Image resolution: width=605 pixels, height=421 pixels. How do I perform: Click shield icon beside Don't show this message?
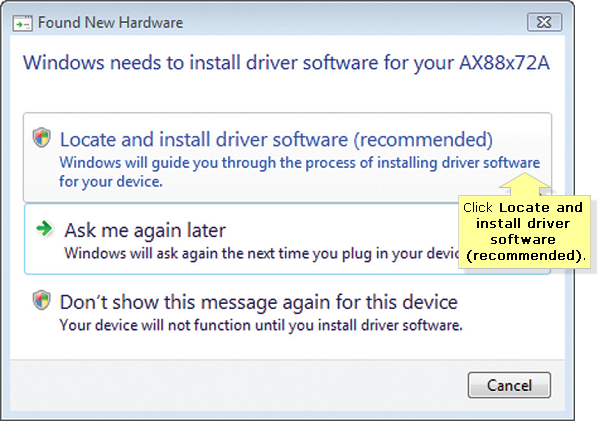pyautogui.click(x=41, y=300)
